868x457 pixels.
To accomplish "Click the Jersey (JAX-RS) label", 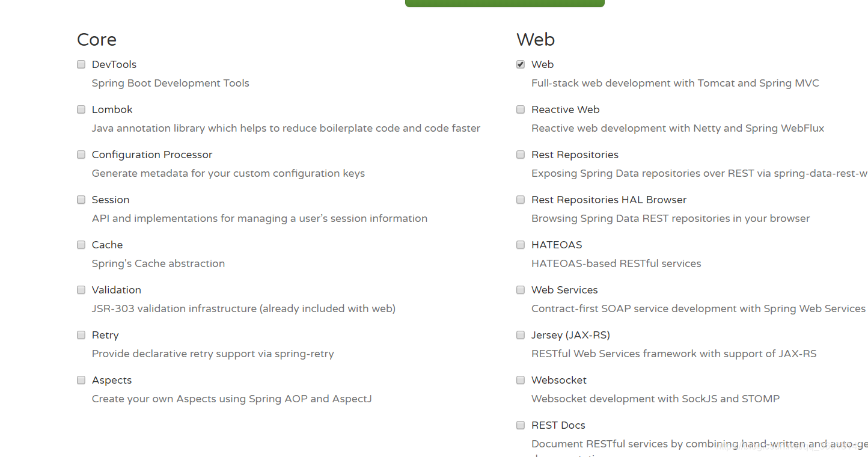I will [x=571, y=335].
